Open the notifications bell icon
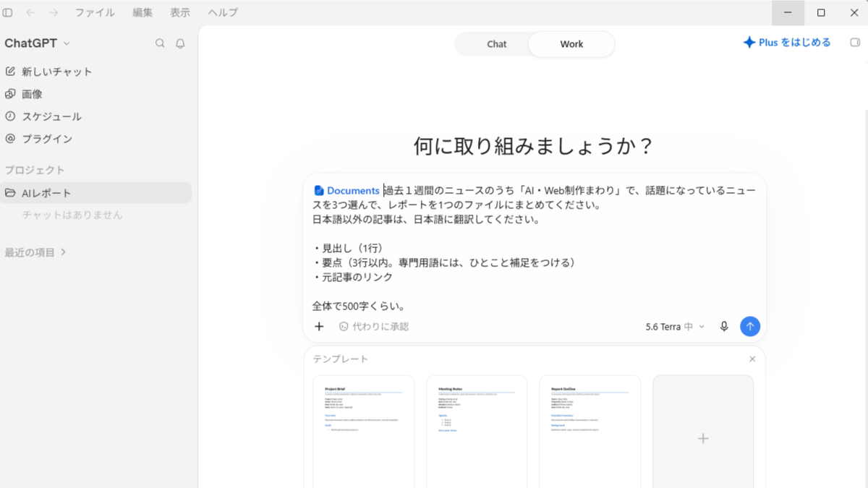 (180, 43)
